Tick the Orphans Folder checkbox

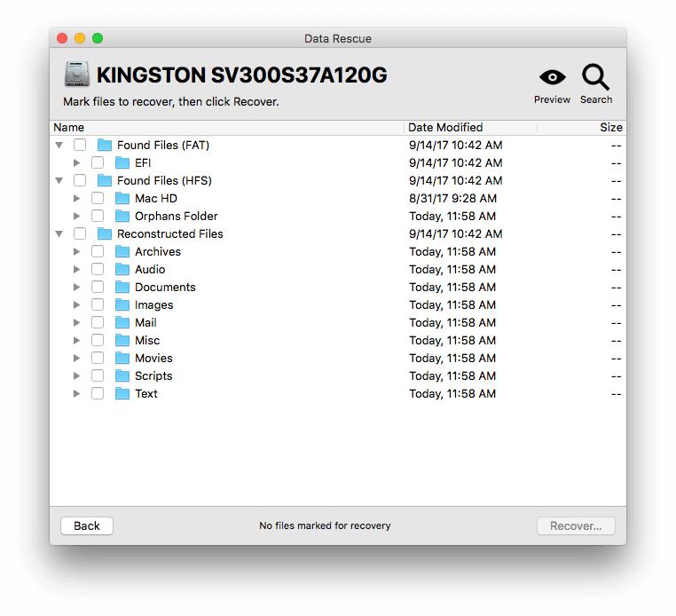pos(98,216)
